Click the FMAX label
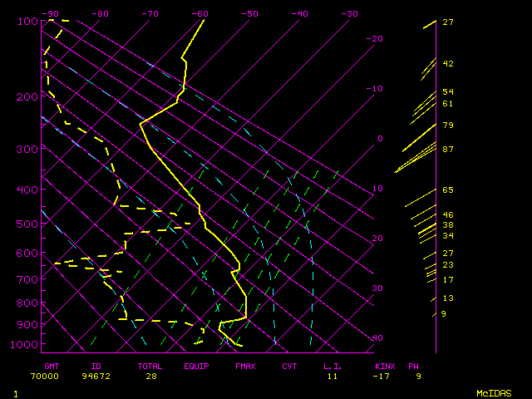Viewport: 532px width, 399px height. (245, 366)
